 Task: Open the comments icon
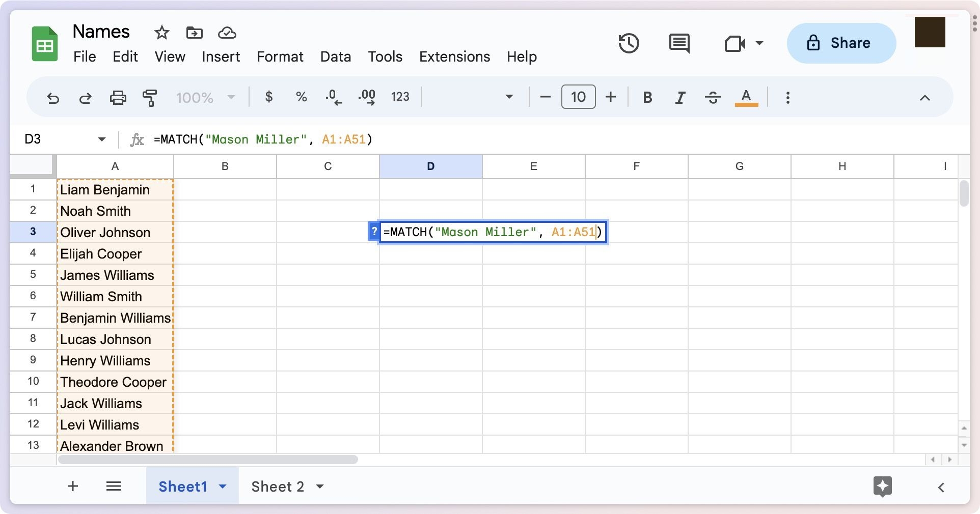[x=678, y=43]
